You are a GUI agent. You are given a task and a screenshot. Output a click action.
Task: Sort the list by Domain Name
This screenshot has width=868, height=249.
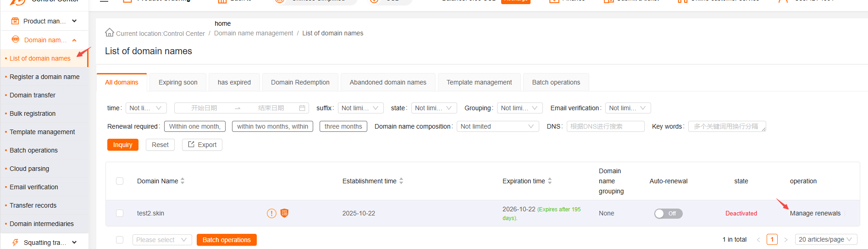tap(182, 181)
